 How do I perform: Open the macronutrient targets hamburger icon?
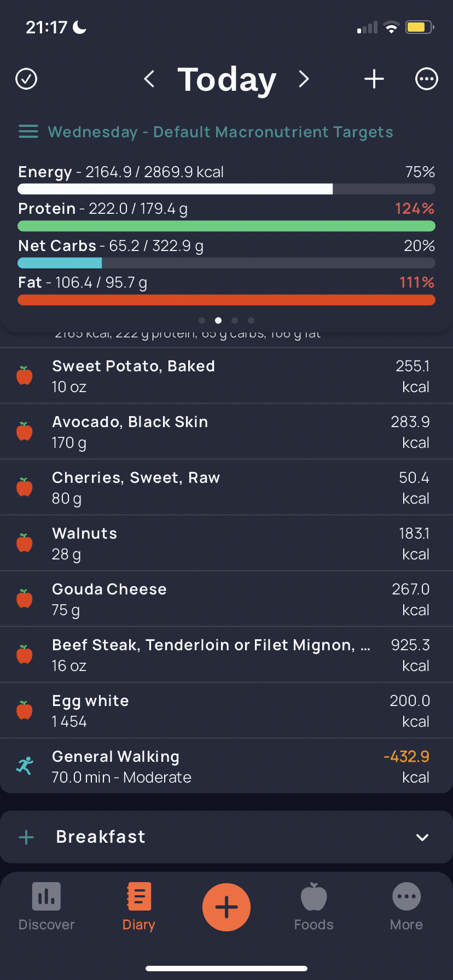[28, 132]
